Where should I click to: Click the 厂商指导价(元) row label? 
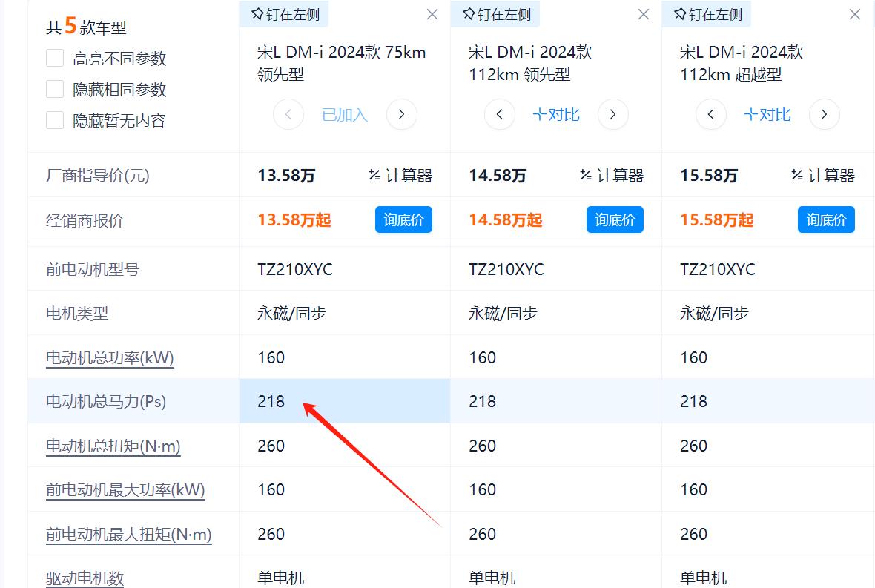[x=98, y=176]
